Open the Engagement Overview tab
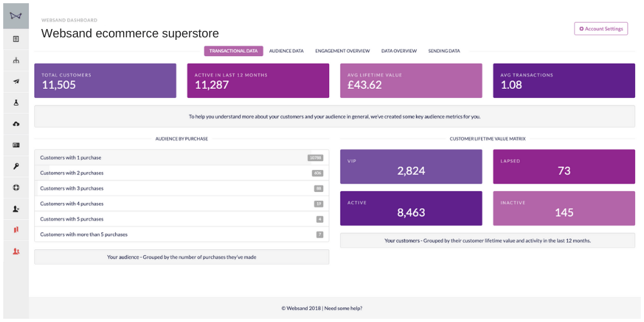The image size is (644, 322). click(x=343, y=51)
